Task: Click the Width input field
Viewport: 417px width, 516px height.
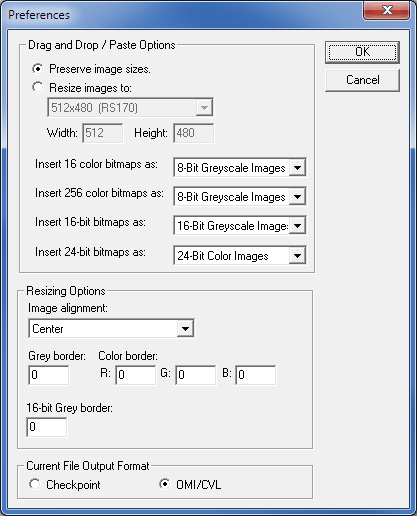Action: (103, 133)
